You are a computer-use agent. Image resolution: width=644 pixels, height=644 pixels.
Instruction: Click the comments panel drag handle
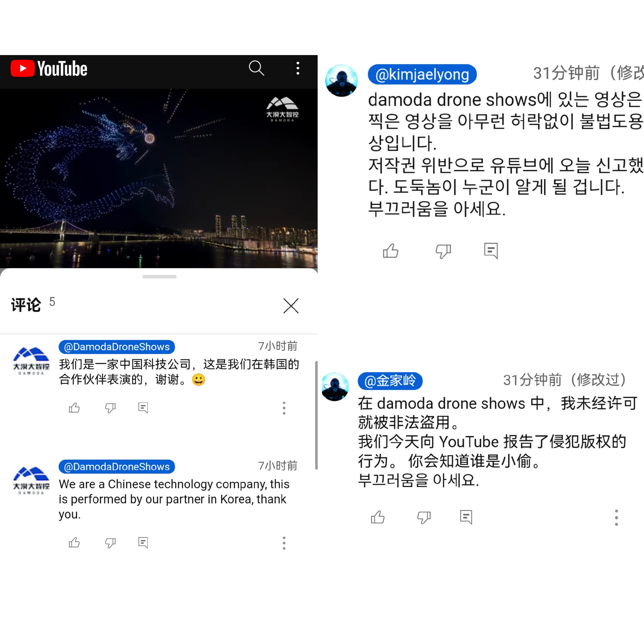pyautogui.click(x=159, y=277)
